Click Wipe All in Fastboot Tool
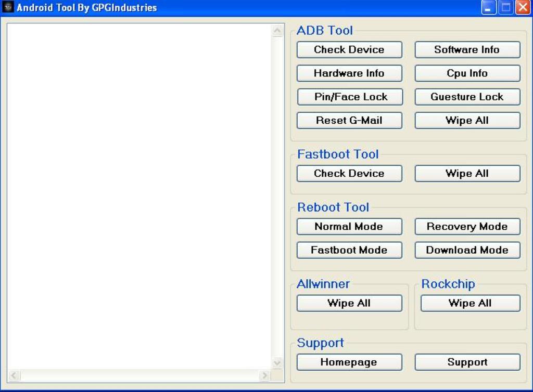This screenshot has width=533, height=392. (x=467, y=174)
